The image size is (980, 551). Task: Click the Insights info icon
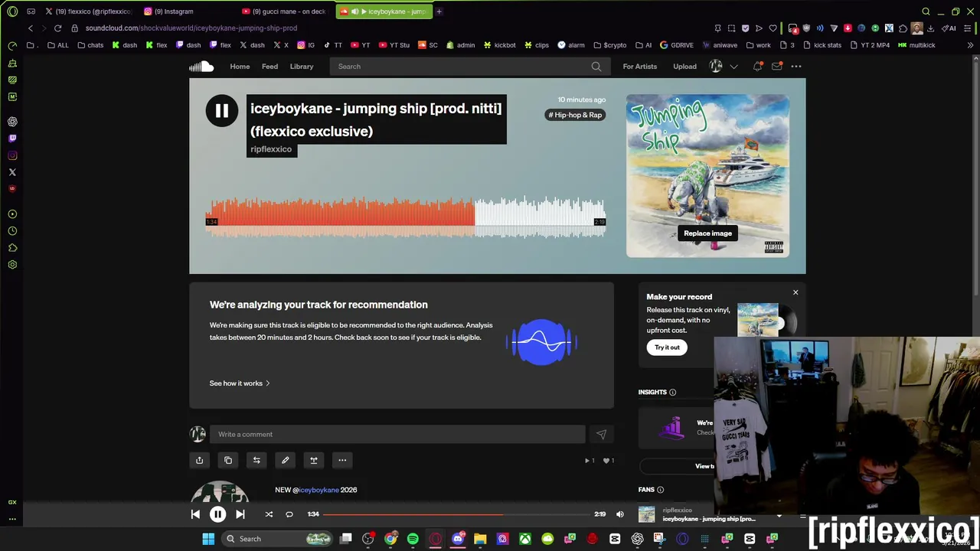point(672,392)
